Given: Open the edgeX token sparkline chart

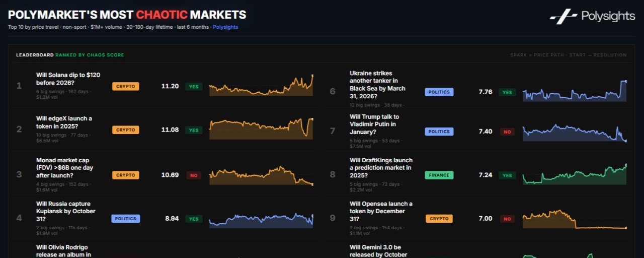Looking at the screenshot, I should (261, 128).
